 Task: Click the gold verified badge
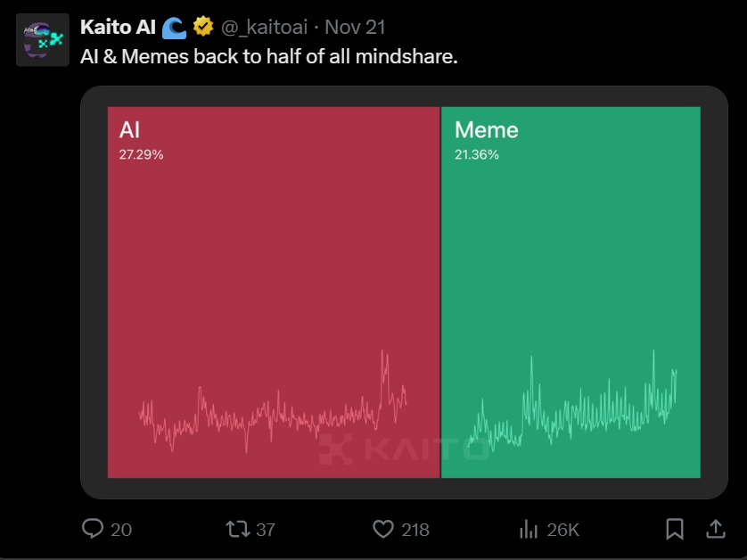[203, 28]
